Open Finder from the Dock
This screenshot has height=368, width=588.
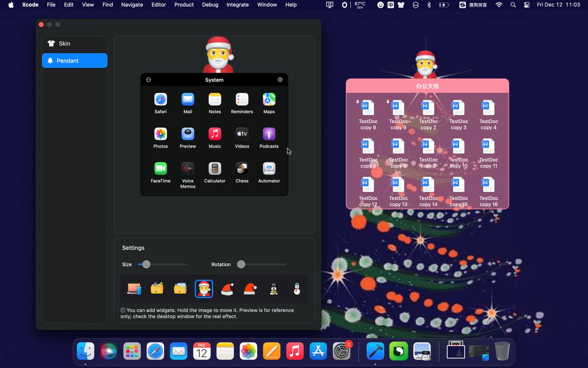point(85,351)
